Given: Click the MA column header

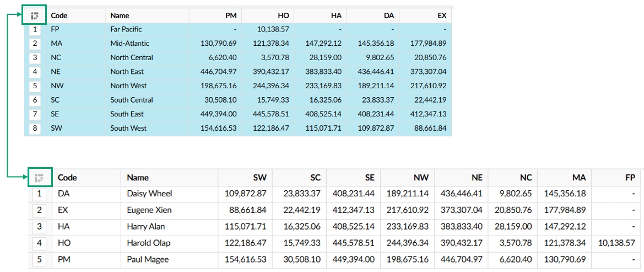Looking at the screenshot, I should point(578,178).
